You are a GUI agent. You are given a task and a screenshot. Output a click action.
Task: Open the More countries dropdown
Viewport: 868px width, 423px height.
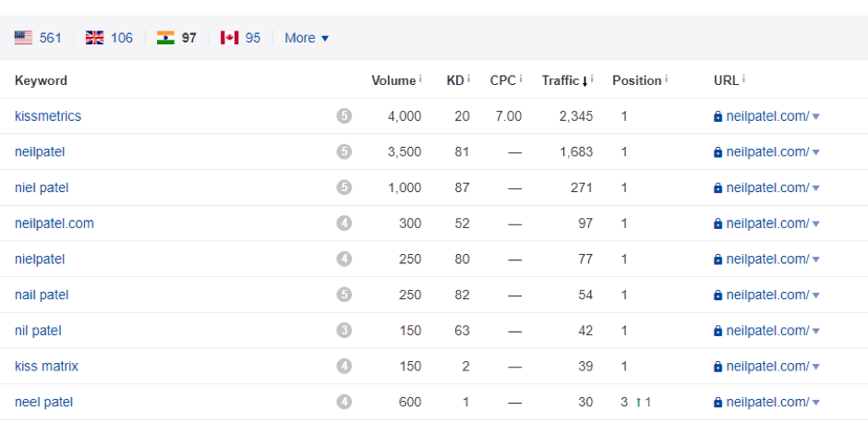[307, 38]
